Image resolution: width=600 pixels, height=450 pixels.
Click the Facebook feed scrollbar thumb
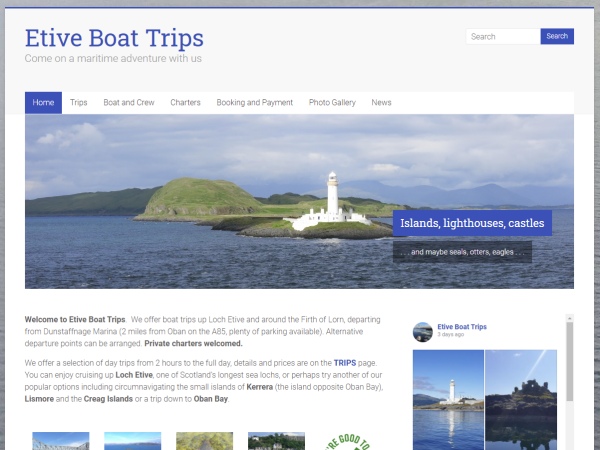[x=570, y=362]
